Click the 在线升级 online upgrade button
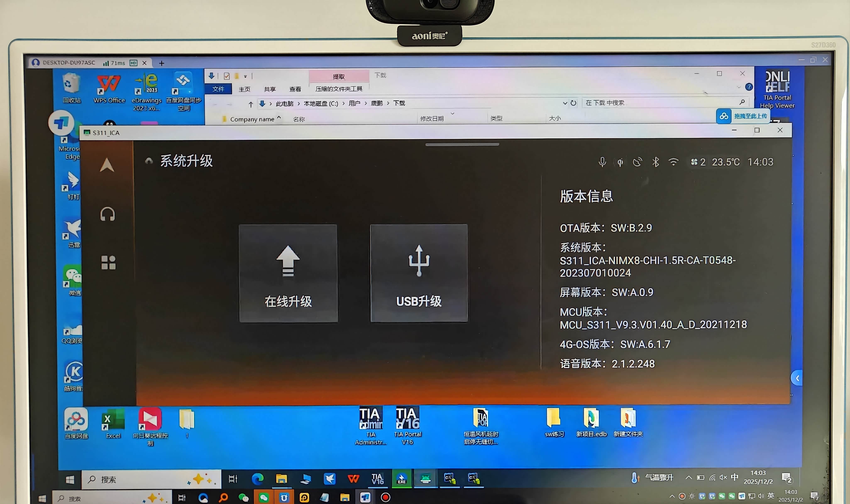The image size is (850, 504). (288, 273)
